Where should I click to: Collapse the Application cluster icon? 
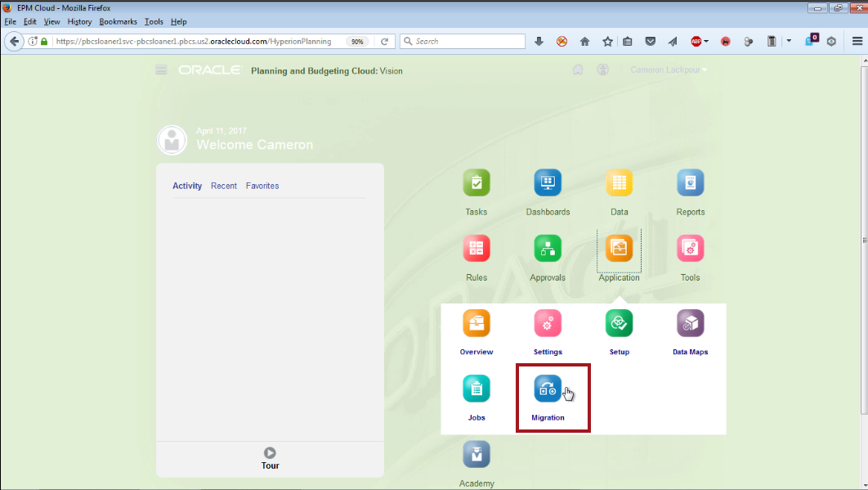pos(619,249)
